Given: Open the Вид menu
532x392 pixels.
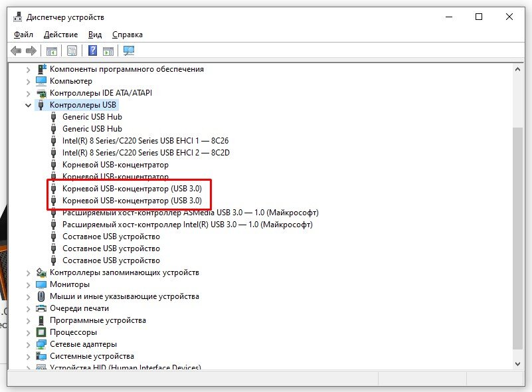Looking at the screenshot, I should pos(95,35).
